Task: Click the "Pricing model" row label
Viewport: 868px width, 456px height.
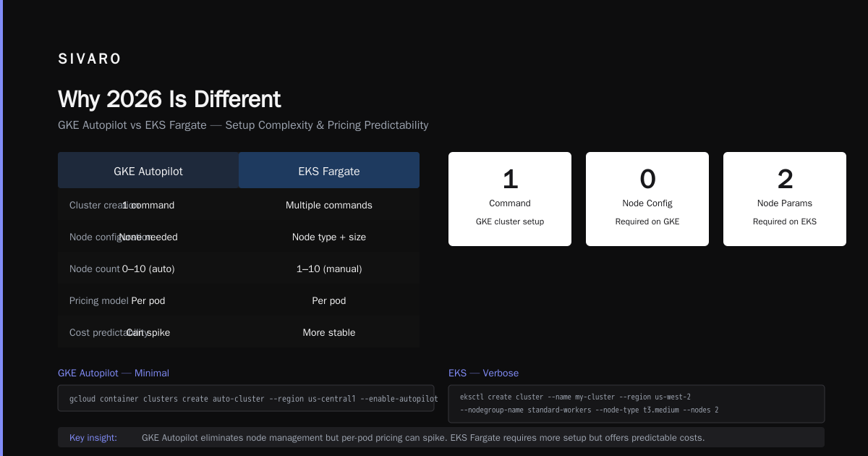Action: pyautogui.click(x=99, y=301)
